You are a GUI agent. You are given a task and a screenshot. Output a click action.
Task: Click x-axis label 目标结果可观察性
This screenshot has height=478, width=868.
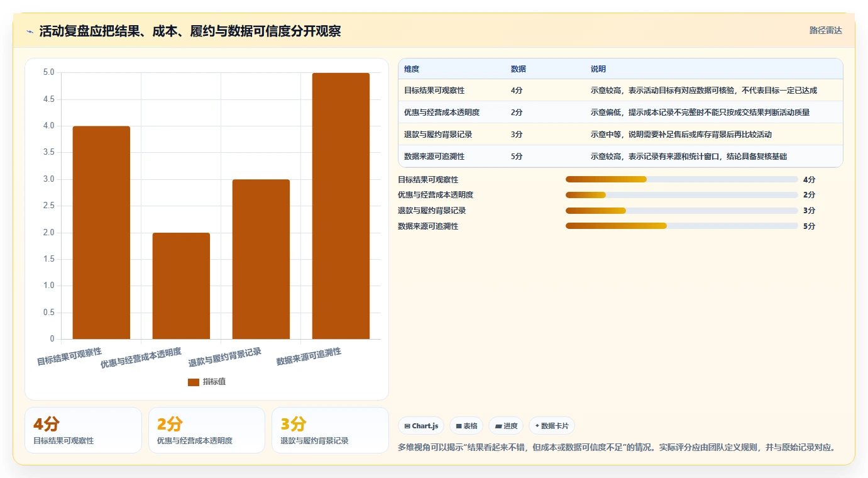(69, 357)
